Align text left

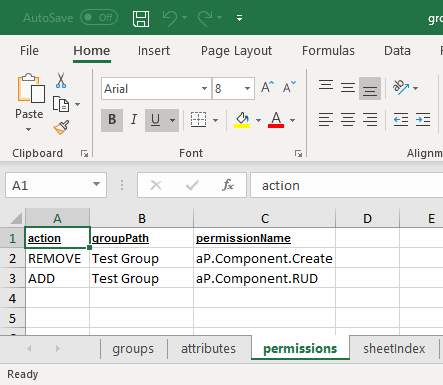click(326, 120)
